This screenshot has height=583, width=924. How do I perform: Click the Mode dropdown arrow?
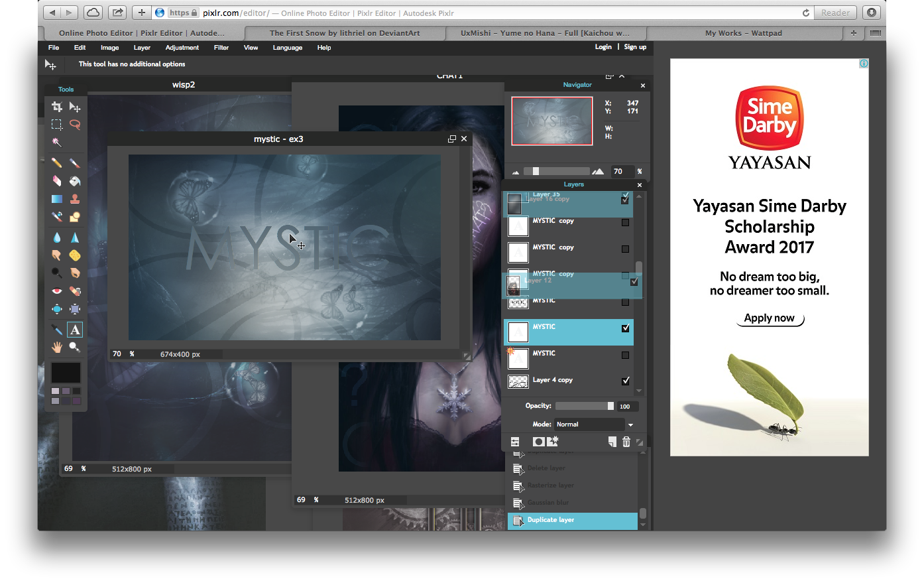(x=630, y=425)
